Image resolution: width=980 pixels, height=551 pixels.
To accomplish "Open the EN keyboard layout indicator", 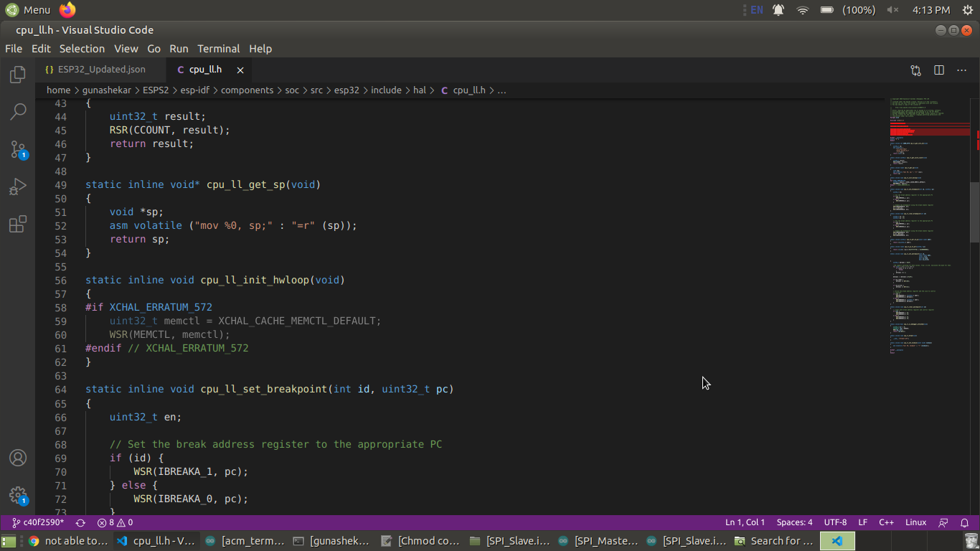I will click(x=756, y=10).
